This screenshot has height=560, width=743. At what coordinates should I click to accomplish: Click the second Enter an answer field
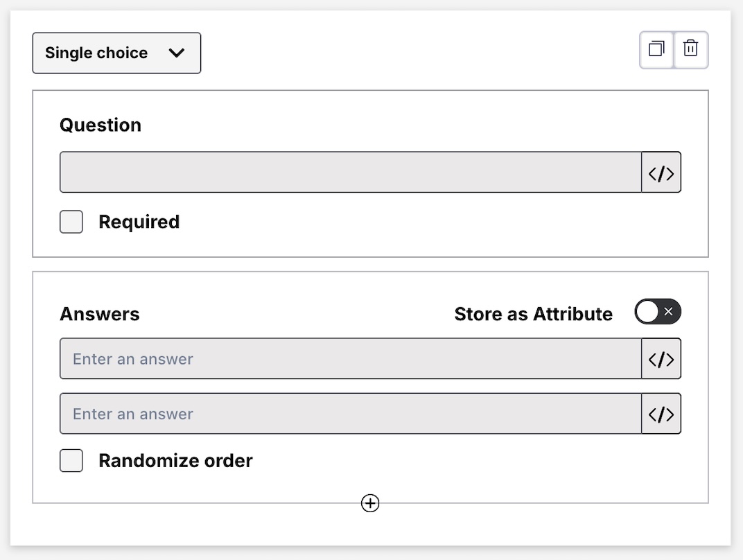(x=350, y=414)
